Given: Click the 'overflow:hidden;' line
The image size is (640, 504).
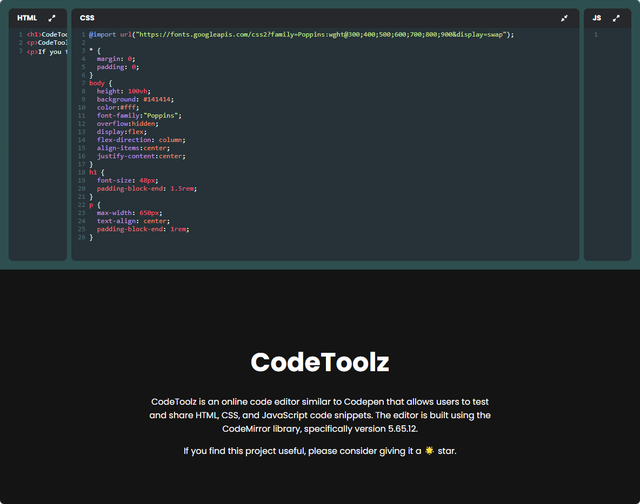Looking at the screenshot, I should point(127,124).
